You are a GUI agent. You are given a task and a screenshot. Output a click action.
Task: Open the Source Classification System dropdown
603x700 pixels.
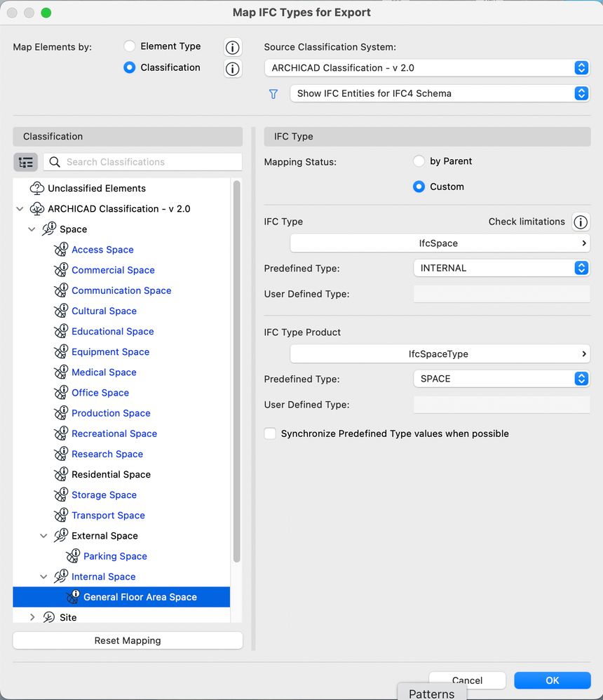427,68
